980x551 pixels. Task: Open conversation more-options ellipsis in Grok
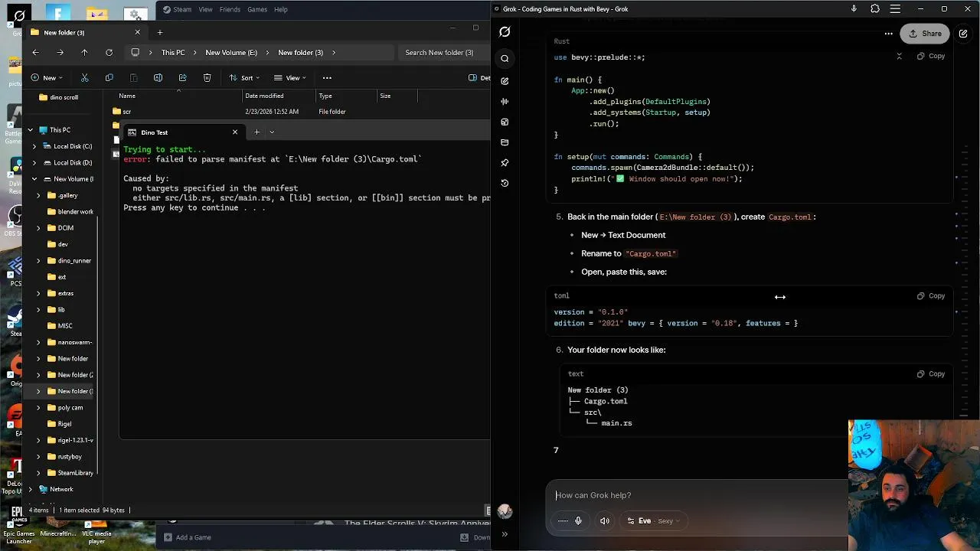[x=888, y=34]
